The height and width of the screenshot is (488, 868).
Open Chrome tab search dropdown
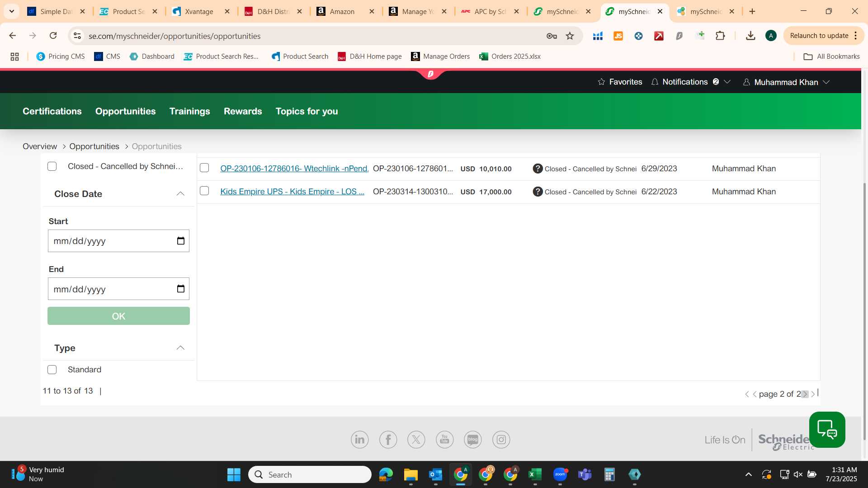click(x=12, y=11)
